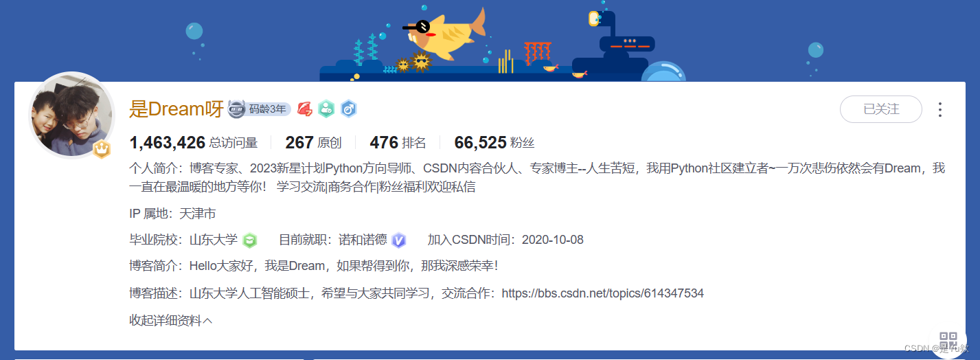Open the profile avatar photo
Image resolution: width=980 pixels, height=360 pixels.
point(71,115)
